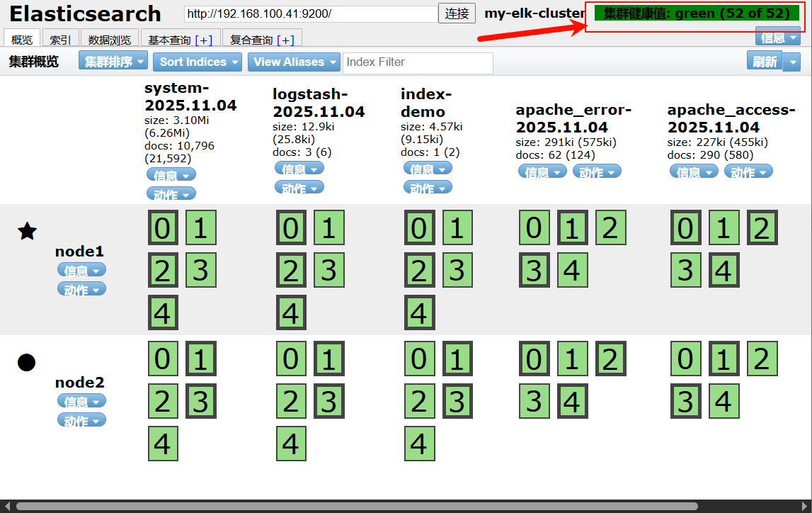Click the master star icon beside node1
Screen dimensions: 812x513
click(27, 231)
